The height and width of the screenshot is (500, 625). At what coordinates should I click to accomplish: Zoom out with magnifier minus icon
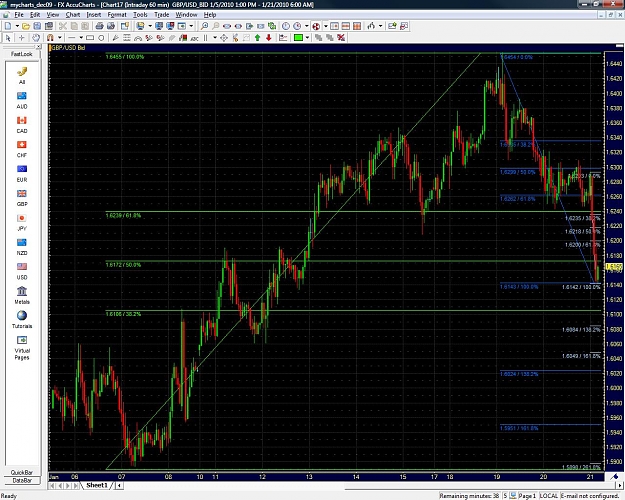pyautogui.click(x=215, y=26)
